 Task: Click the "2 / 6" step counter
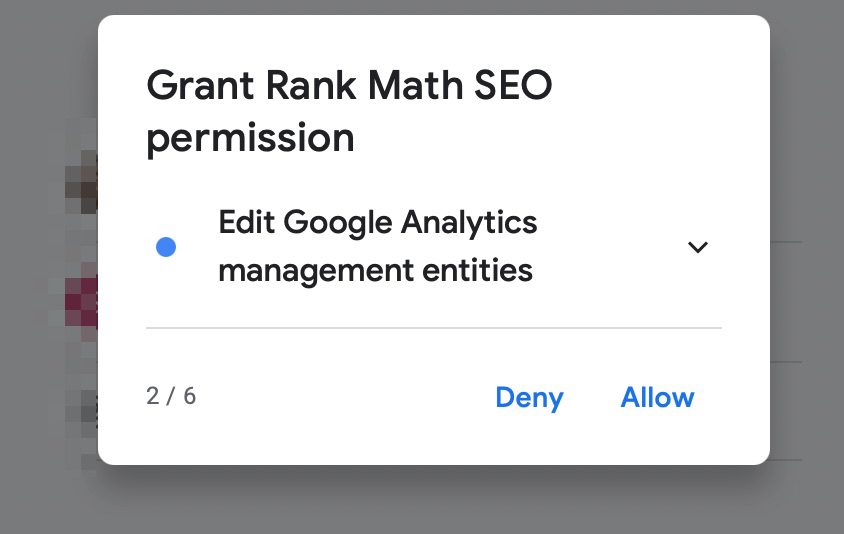[171, 396]
